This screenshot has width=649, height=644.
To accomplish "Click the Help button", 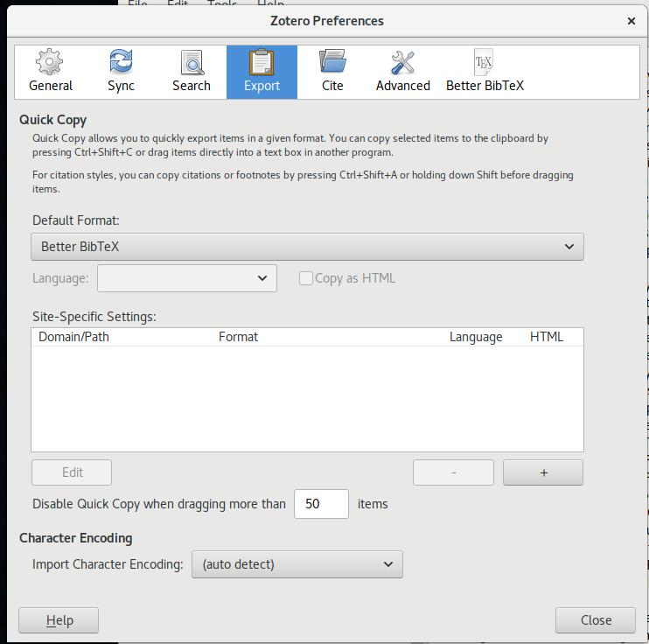I will click(59, 620).
